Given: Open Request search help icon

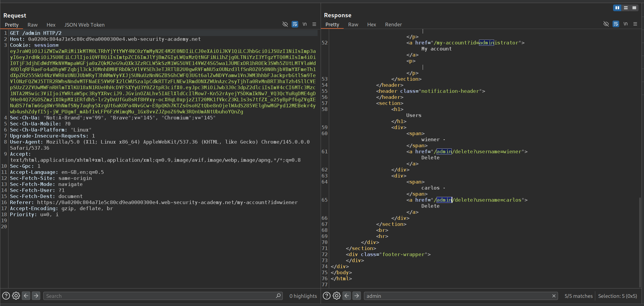Looking at the screenshot, I should 6,296.
